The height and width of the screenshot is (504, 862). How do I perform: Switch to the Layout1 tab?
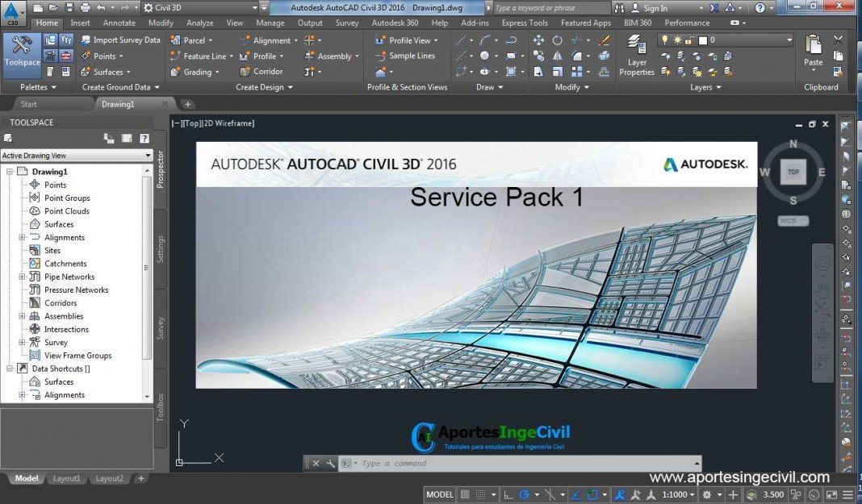(x=66, y=479)
